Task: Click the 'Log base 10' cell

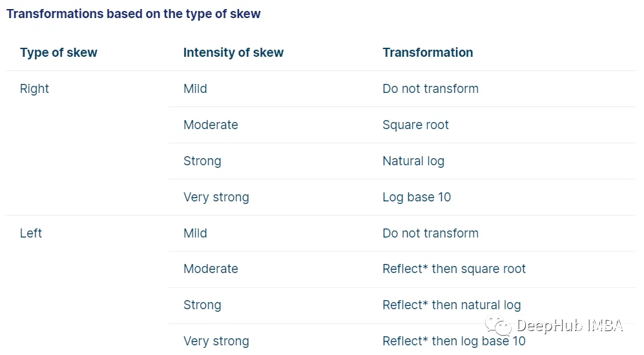Action: tap(417, 197)
